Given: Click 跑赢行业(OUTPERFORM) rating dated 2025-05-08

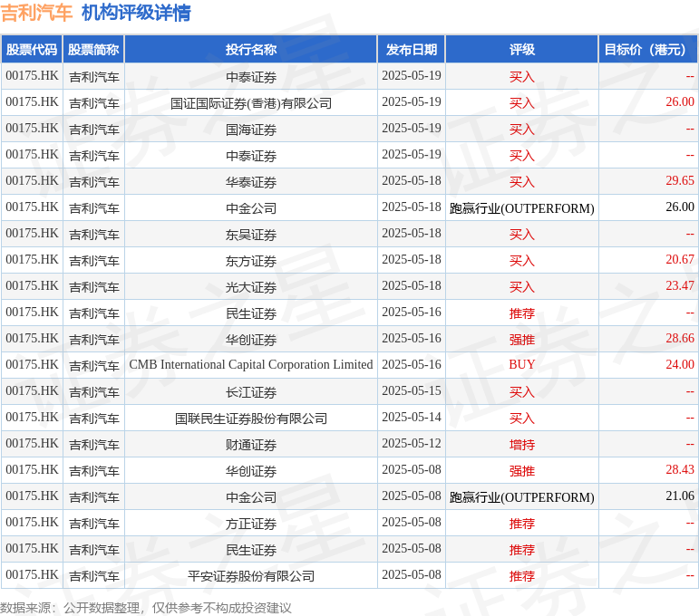Looking at the screenshot, I should tap(522, 497).
